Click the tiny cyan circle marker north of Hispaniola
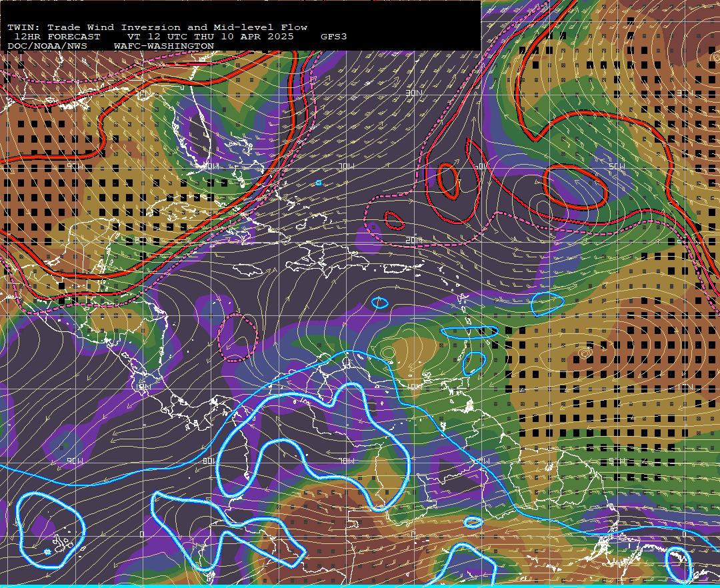 tap(319, 183)
